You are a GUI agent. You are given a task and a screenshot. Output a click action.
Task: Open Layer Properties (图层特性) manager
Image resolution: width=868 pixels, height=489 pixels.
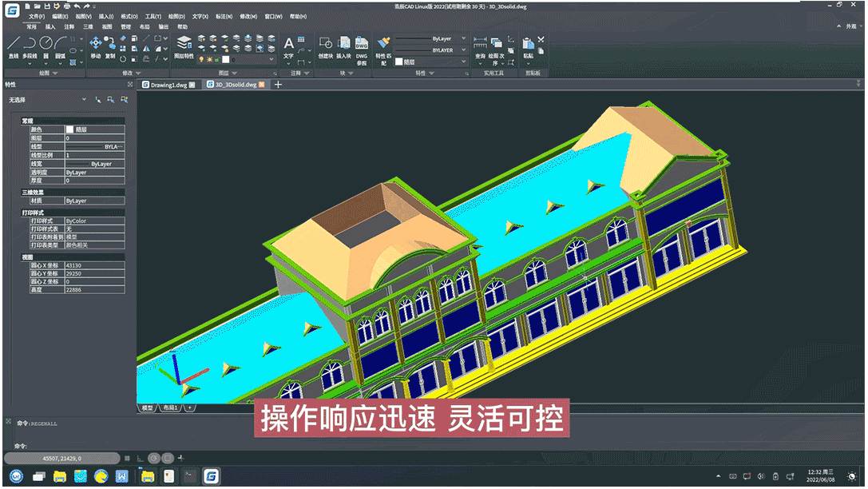(x=184, y=46)
